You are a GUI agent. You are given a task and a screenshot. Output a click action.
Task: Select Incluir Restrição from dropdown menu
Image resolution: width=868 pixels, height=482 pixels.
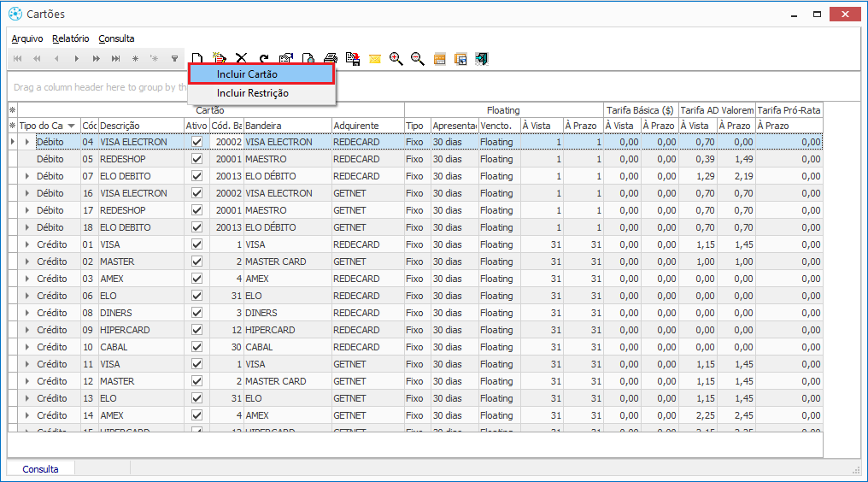click(252, 93)
